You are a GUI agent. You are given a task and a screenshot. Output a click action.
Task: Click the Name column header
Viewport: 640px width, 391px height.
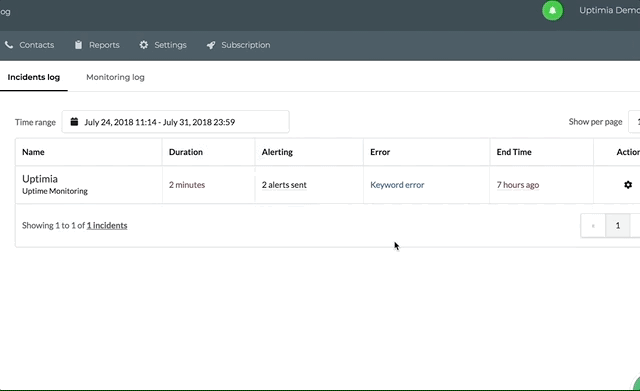click(x=33, y=152)
